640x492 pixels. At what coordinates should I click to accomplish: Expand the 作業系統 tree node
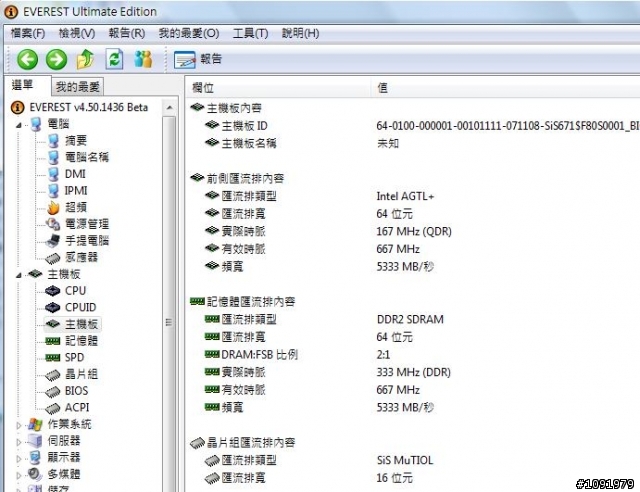[x=18, y=425]
